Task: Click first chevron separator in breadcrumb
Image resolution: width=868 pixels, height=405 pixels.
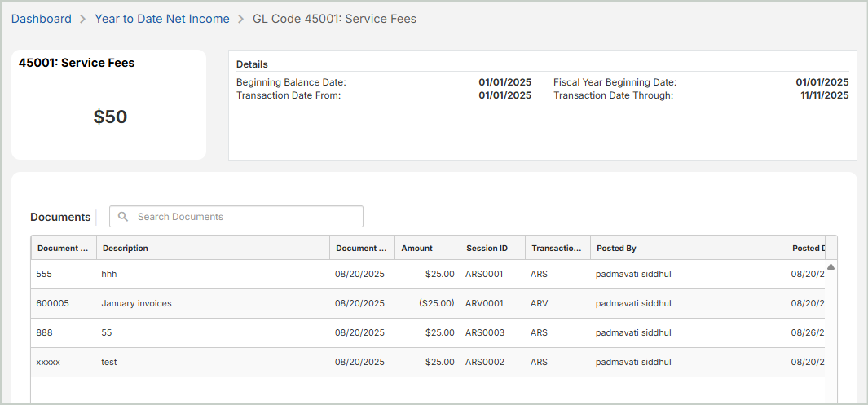Action: coord(83,19)
